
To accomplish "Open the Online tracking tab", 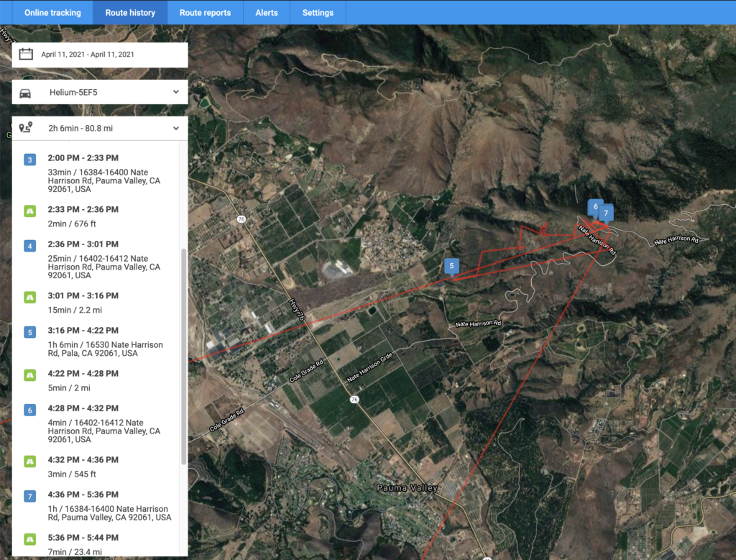I will tap(52, 13).
